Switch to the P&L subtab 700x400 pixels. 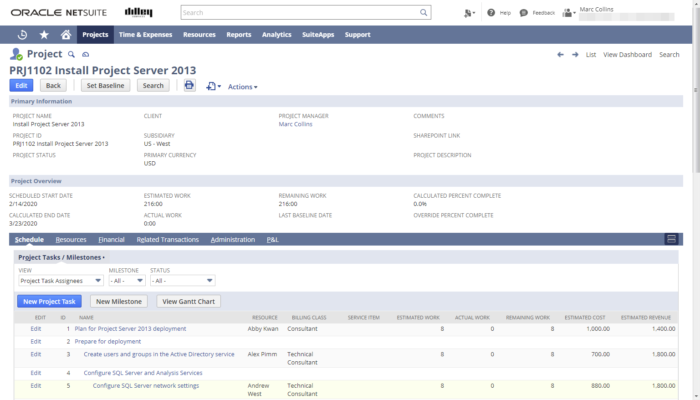point(272,240)
